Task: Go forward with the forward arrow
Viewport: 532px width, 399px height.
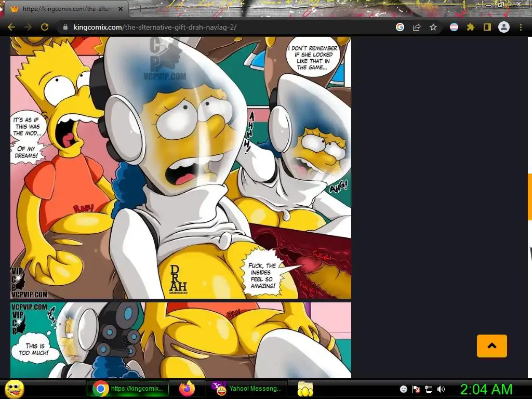Action: (28, 27)
